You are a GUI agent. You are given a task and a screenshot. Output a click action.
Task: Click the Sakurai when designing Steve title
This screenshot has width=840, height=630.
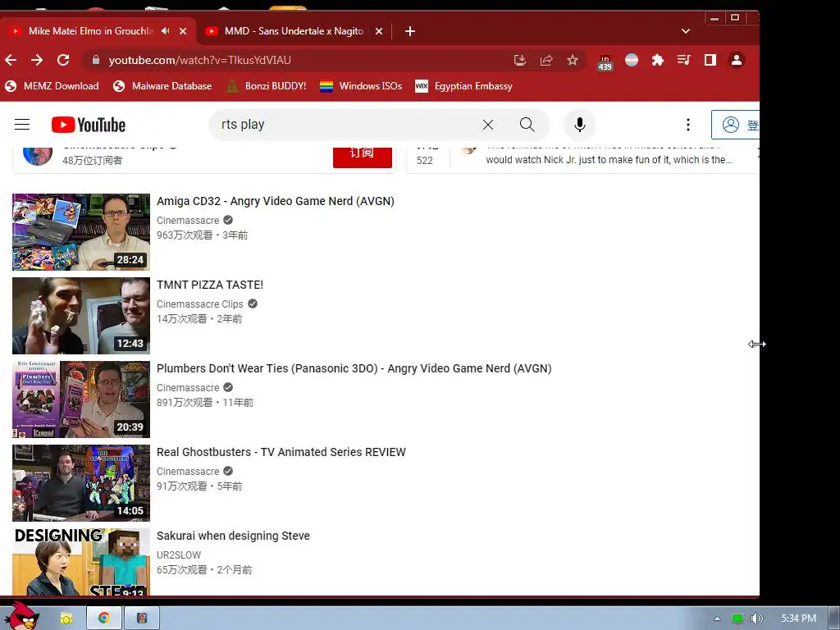point(233,535)
